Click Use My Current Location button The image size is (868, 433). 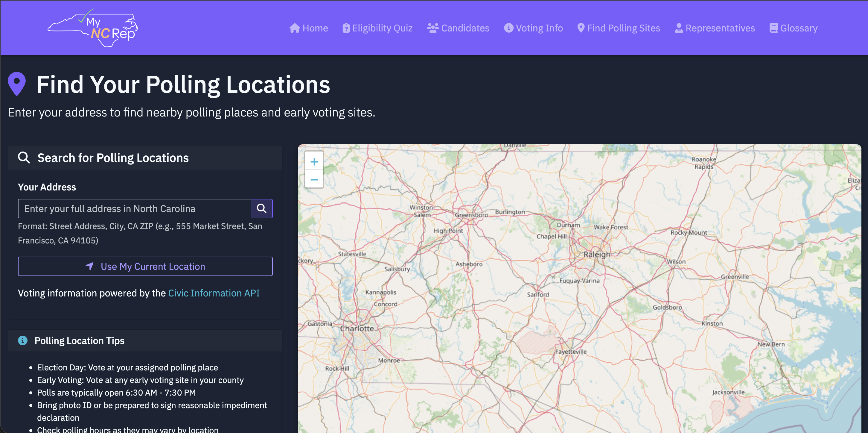pos(145,267)
